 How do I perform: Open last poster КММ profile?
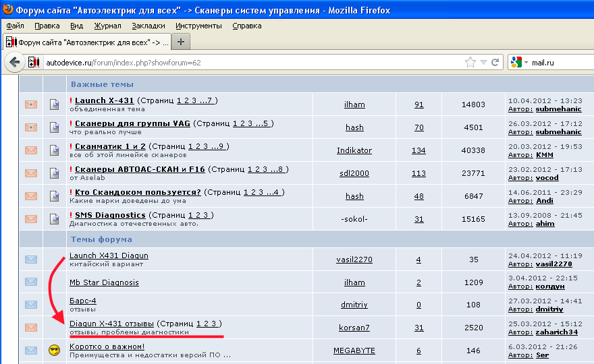[x=544, y=155]
